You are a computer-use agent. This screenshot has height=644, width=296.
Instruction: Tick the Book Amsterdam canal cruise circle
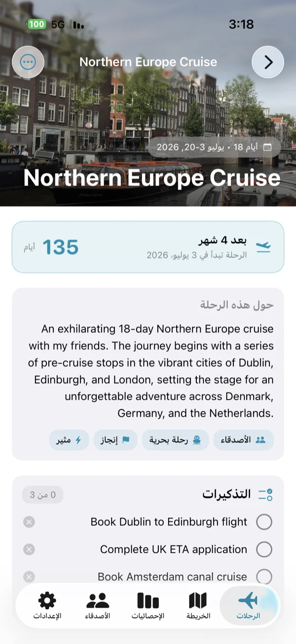[x=264, y=576]
